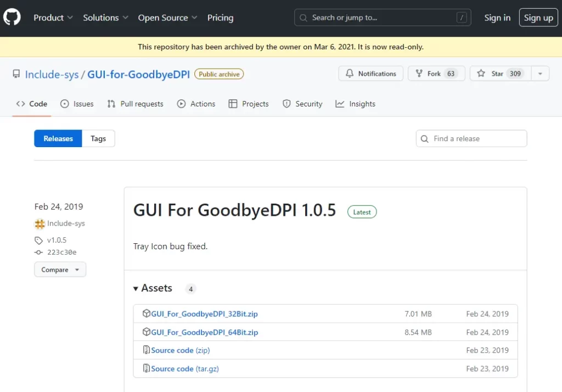This screenshot has width=562, height=392.
Task: Download GUI_For_GoodbyeDPI_32Bit.zip
Action: tap(204, 314)
